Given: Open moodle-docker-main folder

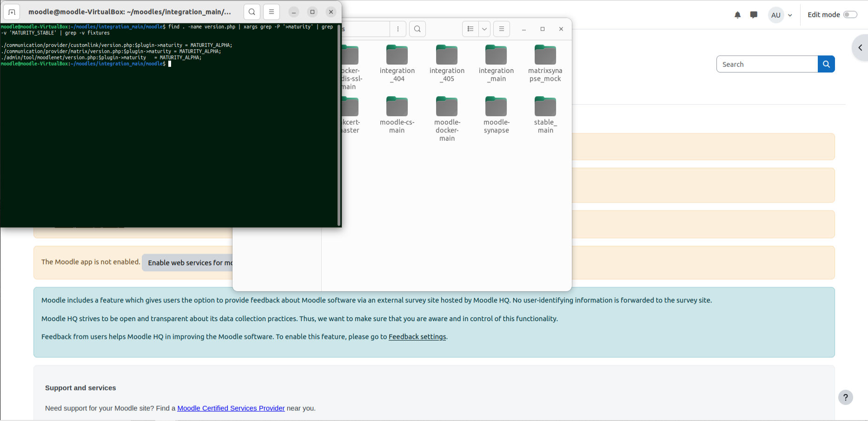Looking at the screenshot, I should point(447,119).
